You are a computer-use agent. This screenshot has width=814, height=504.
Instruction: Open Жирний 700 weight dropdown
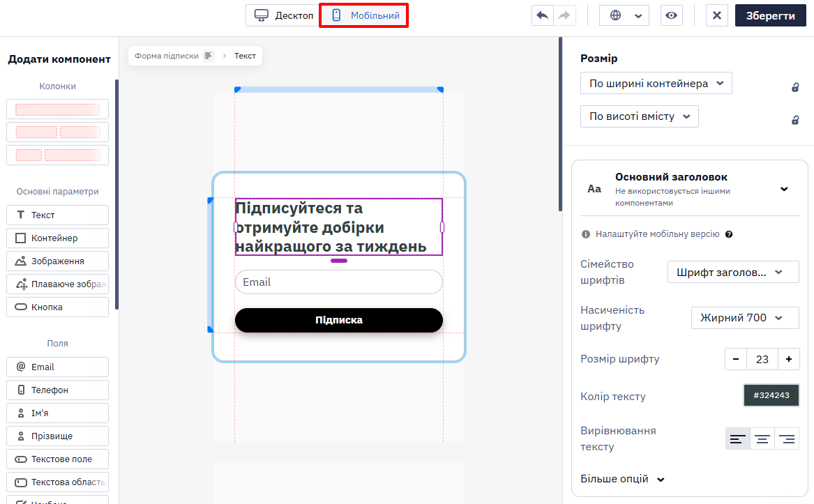click(745, 318)
